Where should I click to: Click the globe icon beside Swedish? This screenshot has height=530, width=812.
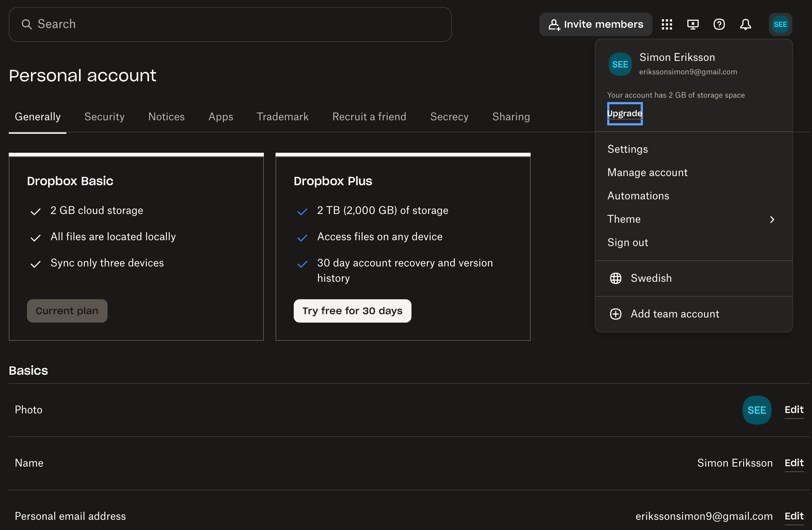click(616, 278)
